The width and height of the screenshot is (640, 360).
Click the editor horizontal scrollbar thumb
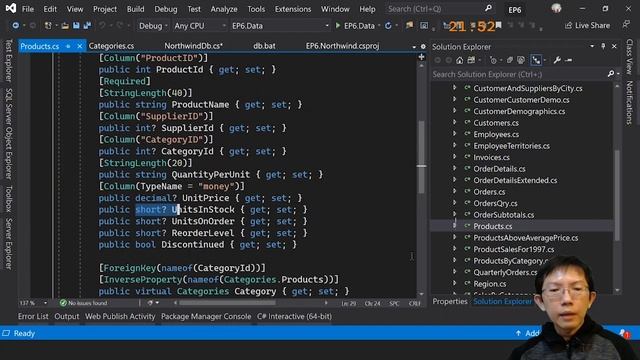tap(227, 303)
